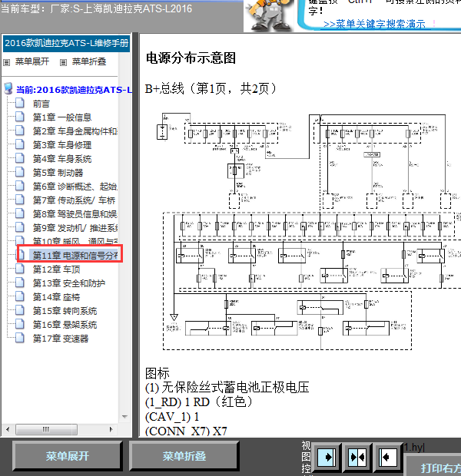Click list icon next to top 菜单展开
The height and width of the screenshot is (476, 461).
7,62
